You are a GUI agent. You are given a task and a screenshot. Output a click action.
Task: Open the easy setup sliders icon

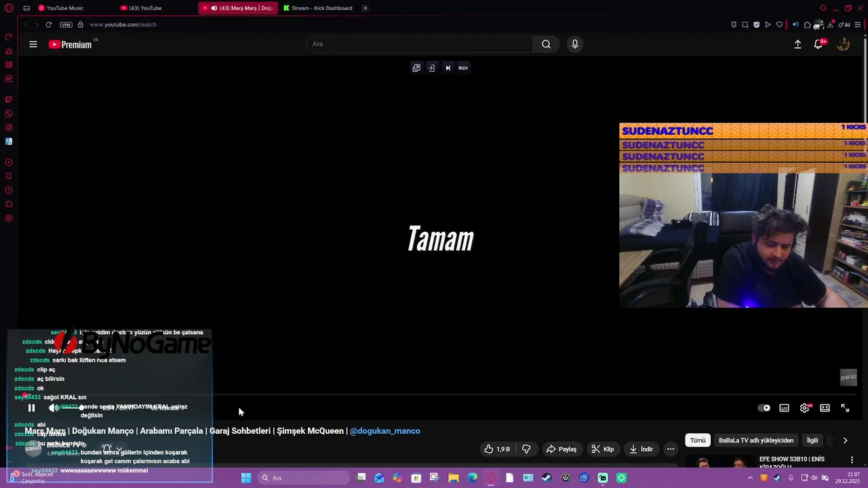(x=858, y=24)
